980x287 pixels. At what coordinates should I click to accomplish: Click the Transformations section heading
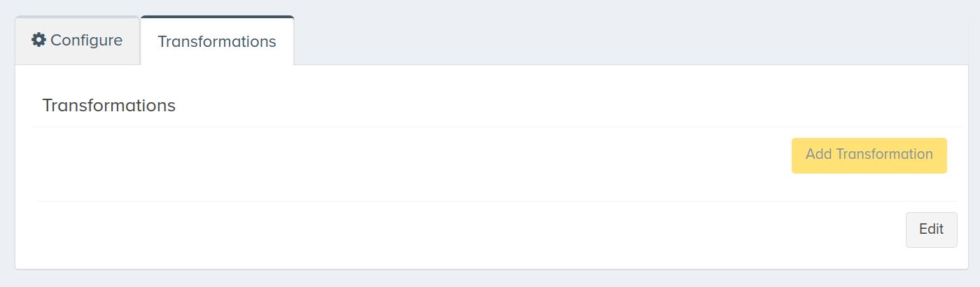click(108, 106)
